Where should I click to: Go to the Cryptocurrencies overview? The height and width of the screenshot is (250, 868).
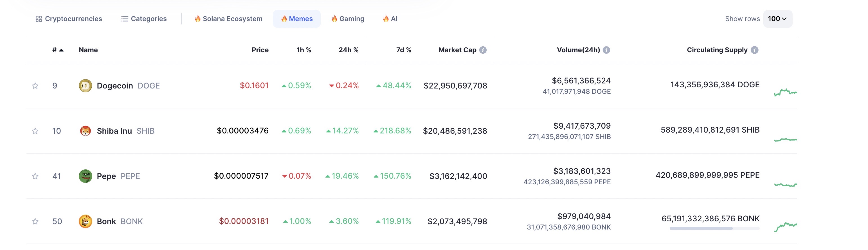[69, 19]
